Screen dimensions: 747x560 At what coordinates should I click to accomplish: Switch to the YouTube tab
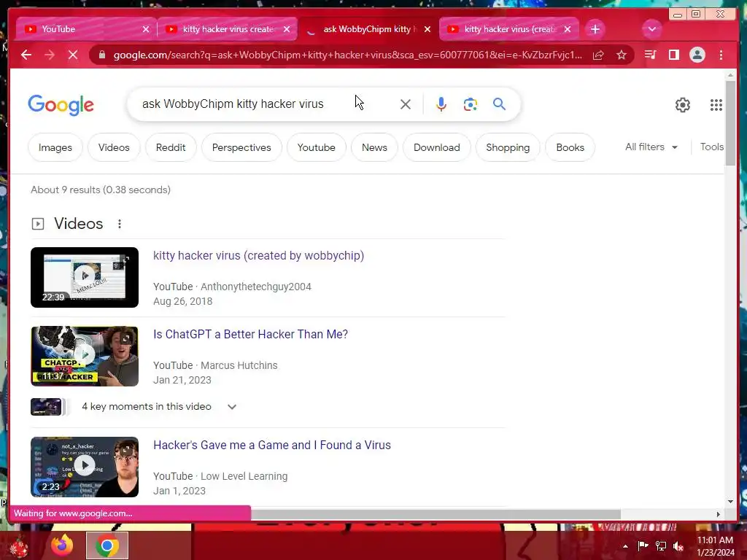(x=86, y=29)
